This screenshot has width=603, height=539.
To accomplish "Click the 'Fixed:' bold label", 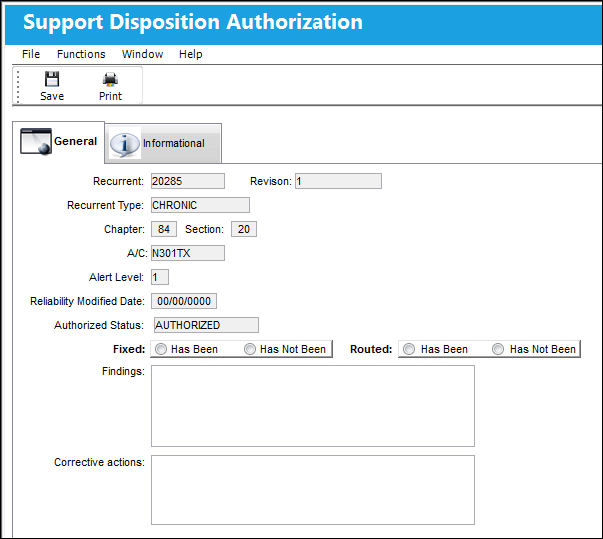I will 129,349.
